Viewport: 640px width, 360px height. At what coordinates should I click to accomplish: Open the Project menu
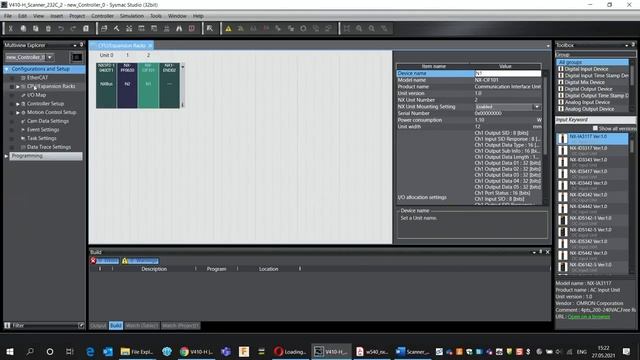77,16
